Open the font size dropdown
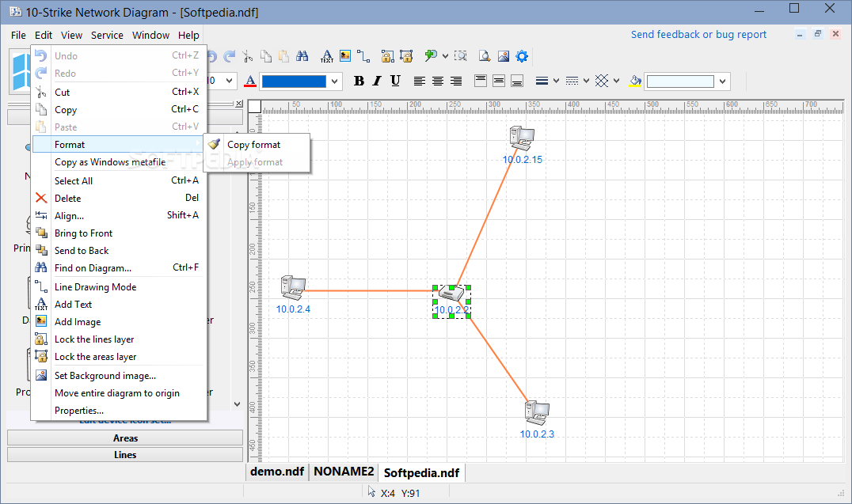The width and height of the screenshot is (852, 504). coord(230,81)
